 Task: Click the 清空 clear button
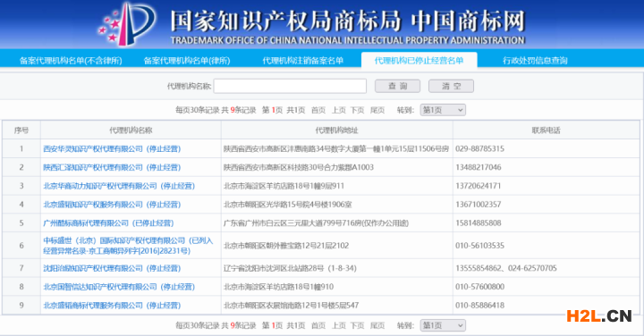(451, 86)
